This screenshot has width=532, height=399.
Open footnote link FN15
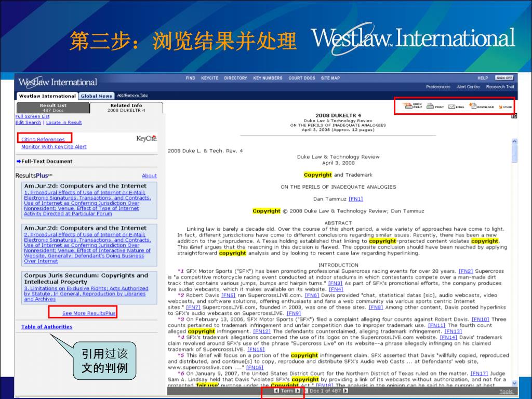256,350
